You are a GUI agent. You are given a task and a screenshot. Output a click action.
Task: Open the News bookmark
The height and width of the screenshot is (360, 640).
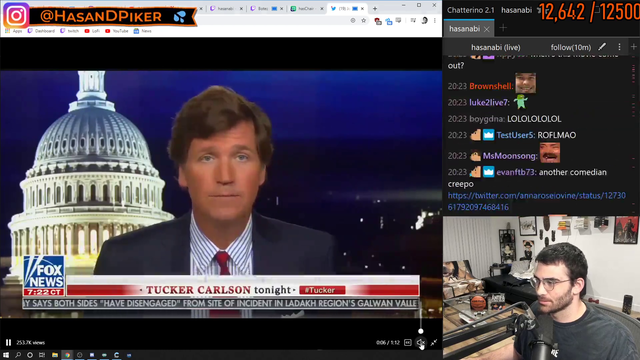coord(142,31)
